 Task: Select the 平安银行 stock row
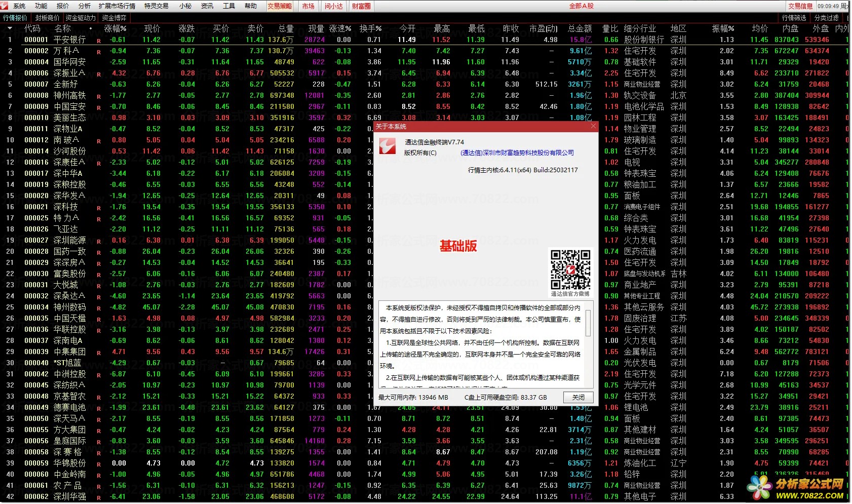[x=425, y=40]
